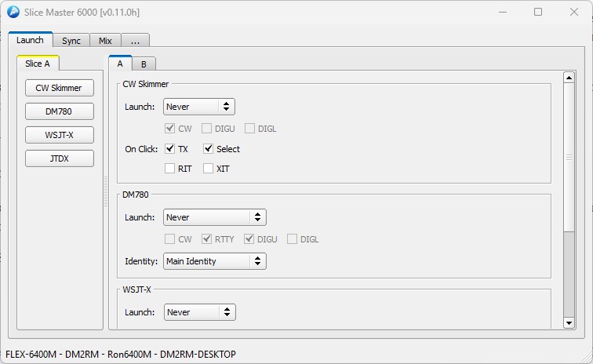Toggle DIGU checkbox under CW Skimmer
593x364 pixels.
click(206, 129)
